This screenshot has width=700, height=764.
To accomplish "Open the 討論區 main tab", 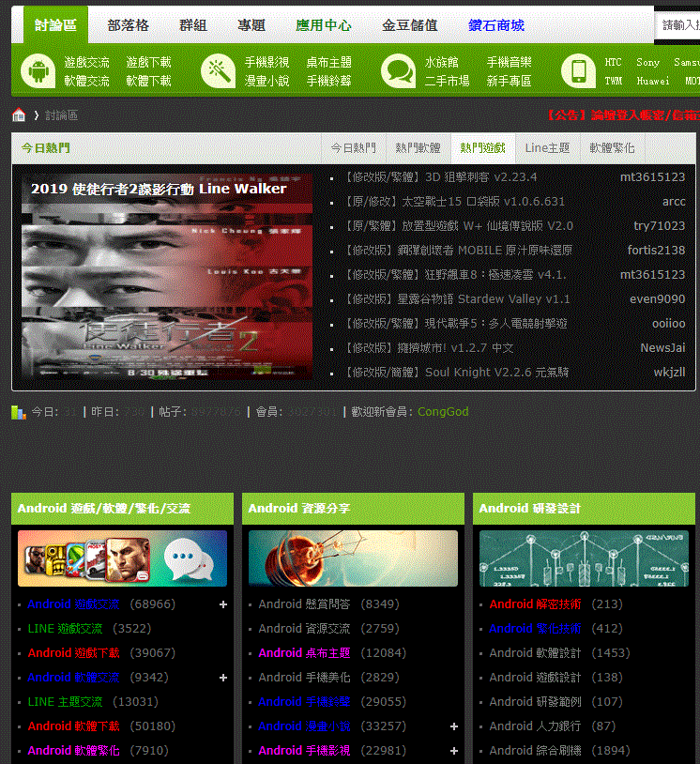I will (56, 24).
